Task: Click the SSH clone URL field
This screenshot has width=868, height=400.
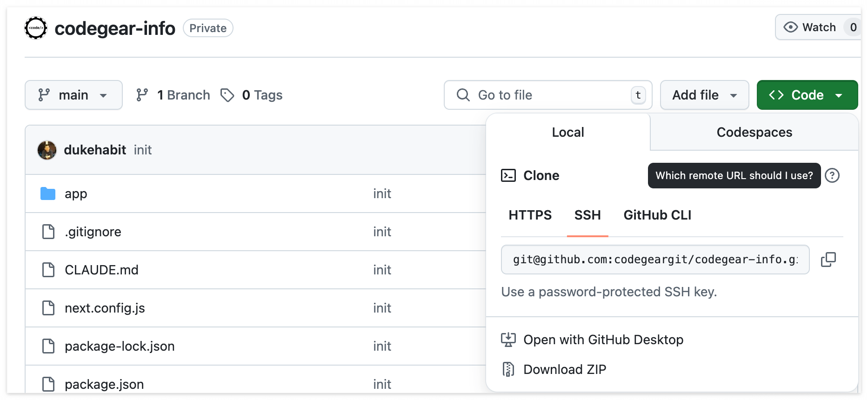Action: tap(655, 260)
